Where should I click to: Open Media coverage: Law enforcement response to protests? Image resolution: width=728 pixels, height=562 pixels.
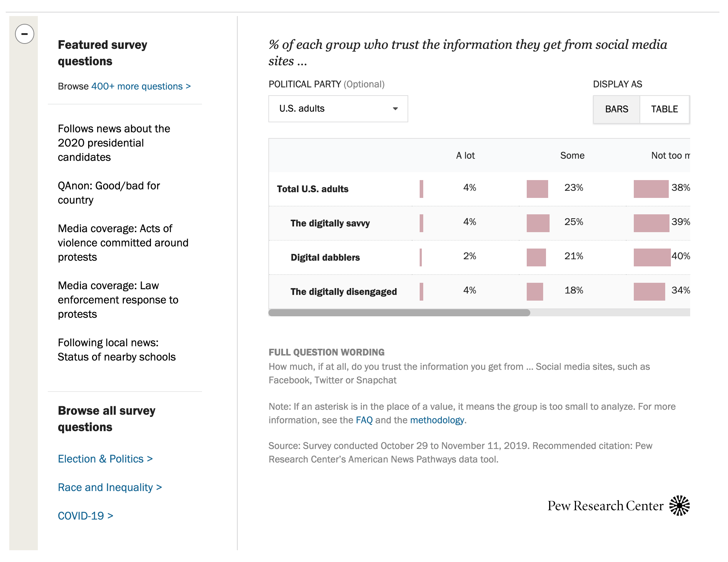(x=118, y=300)
